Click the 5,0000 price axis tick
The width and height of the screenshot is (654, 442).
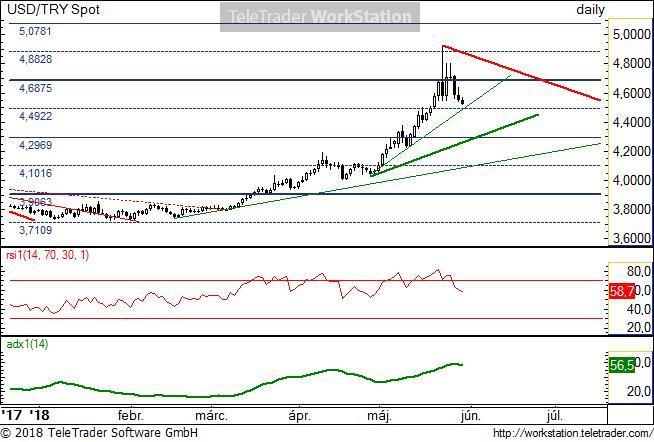click(x=631, y=34)
